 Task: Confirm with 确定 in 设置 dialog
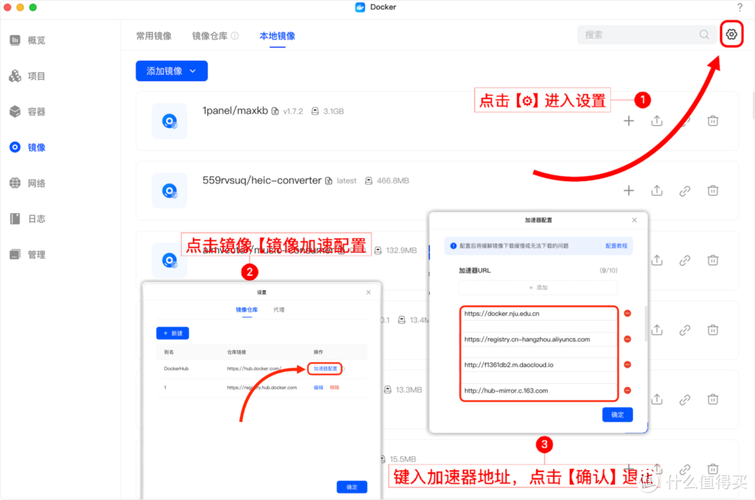point(351,487)
